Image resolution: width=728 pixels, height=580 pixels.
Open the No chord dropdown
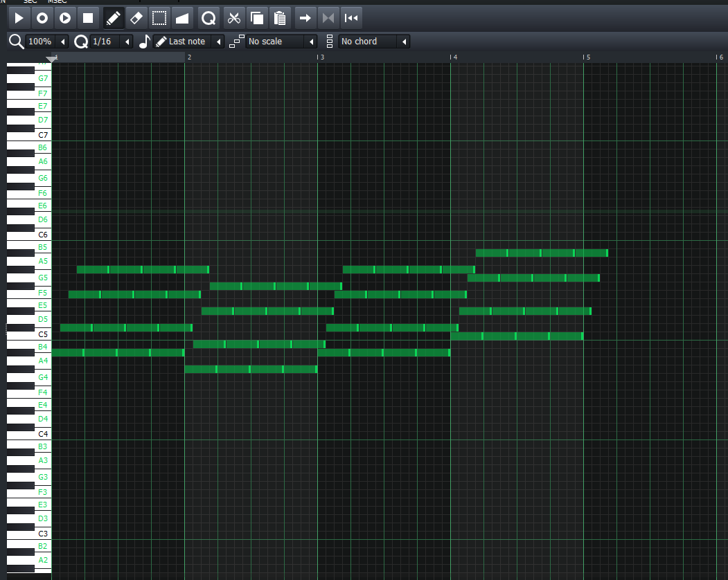coord(374,42)
